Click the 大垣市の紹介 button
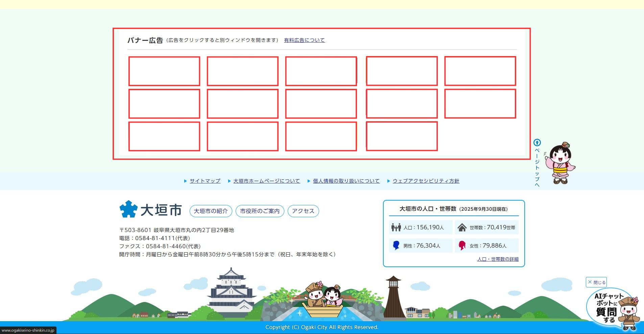644x334 pixels. [x=211, y=211]
